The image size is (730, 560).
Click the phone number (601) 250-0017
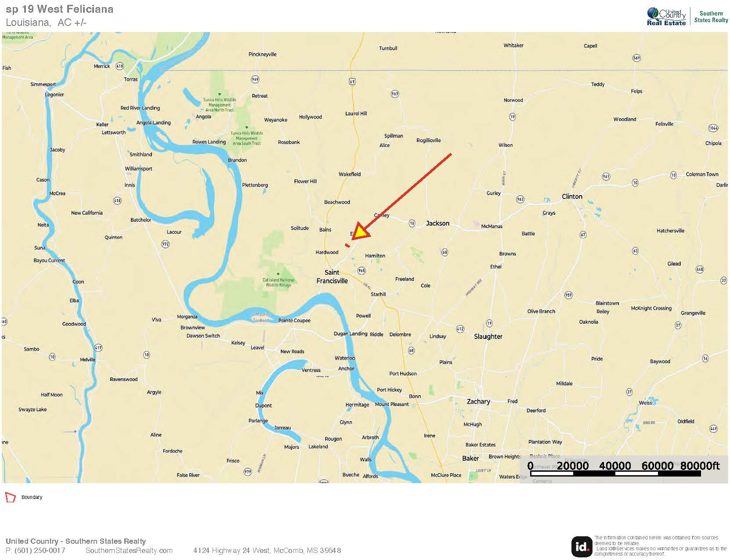[x=40, y=550]
